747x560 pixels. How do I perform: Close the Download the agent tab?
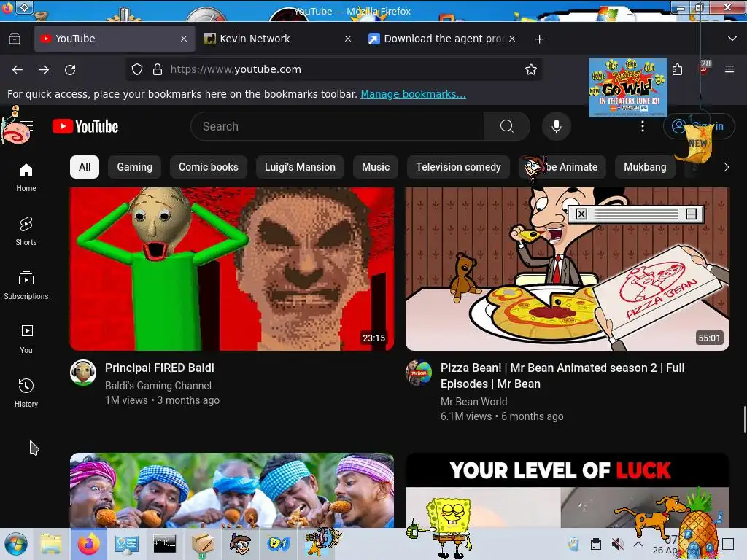tap(512, 39)
